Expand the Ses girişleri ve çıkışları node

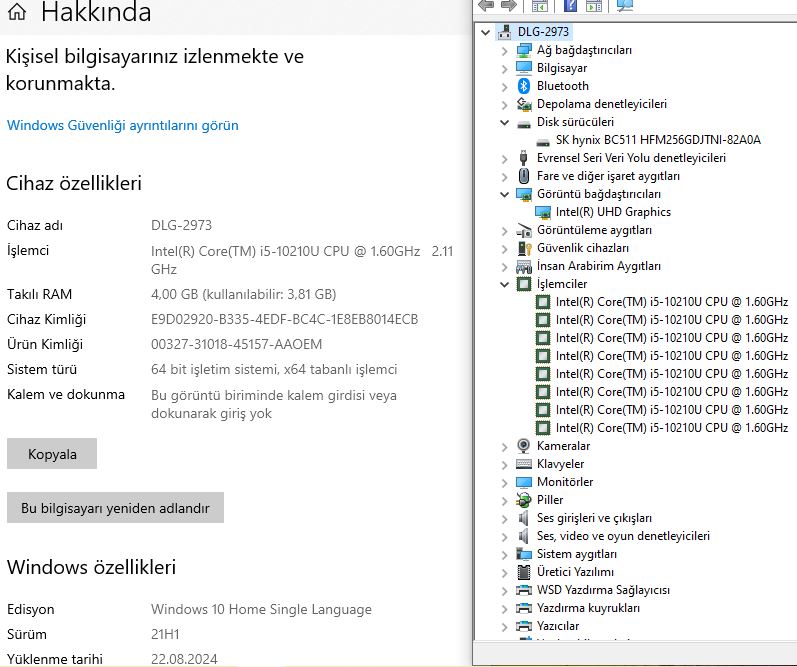504,519
